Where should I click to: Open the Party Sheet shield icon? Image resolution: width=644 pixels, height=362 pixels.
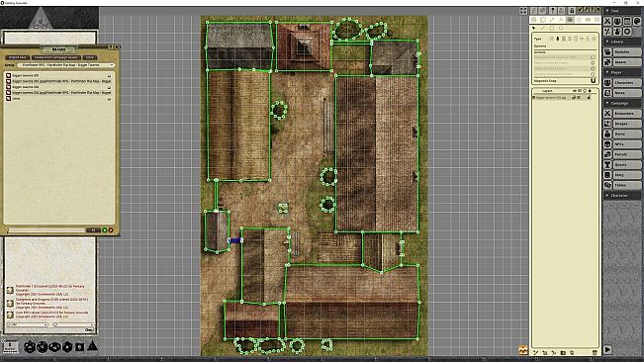point(617,21)
